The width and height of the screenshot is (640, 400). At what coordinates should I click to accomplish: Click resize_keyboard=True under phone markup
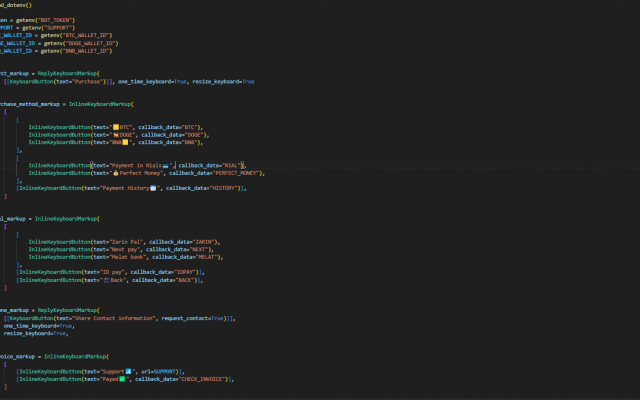pos(35,333)
